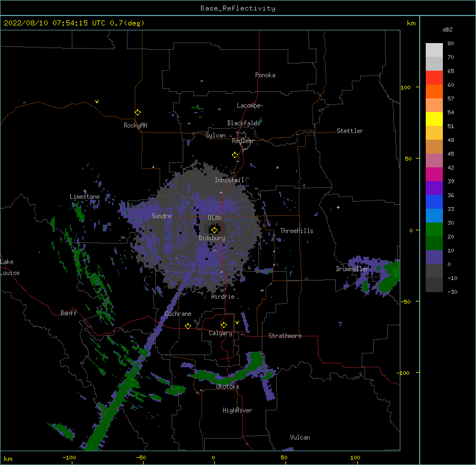The image size is (476, 465).
Task: Pick the red 60–65 dBZ legend swatch
Action: pos(434,78)
